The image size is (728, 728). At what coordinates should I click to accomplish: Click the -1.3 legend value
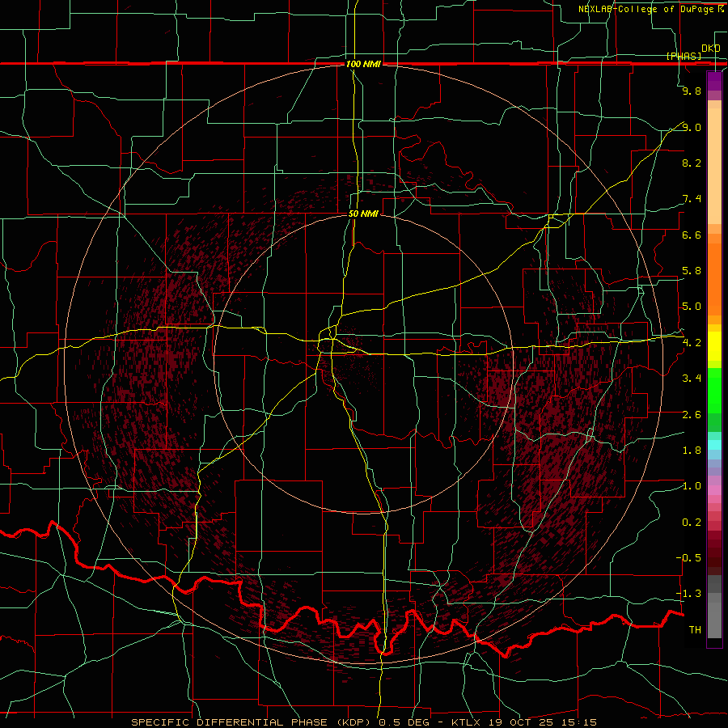[x=688, y=594]
